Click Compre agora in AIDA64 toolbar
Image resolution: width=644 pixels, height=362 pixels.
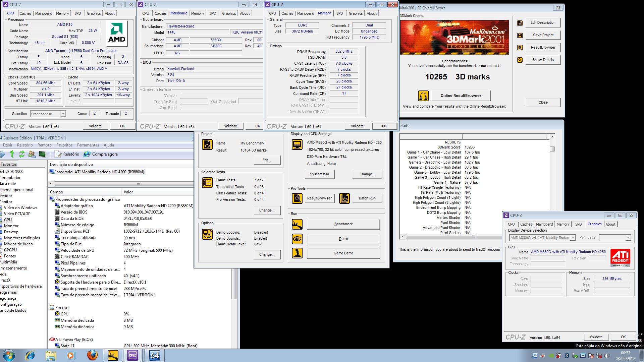click(x=100, y=154)
